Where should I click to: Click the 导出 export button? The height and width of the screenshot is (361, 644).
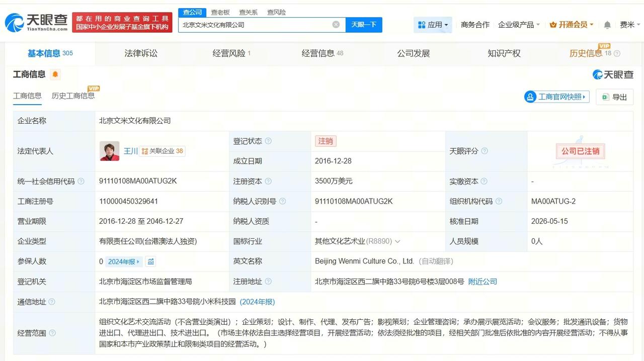coord(615,97)
